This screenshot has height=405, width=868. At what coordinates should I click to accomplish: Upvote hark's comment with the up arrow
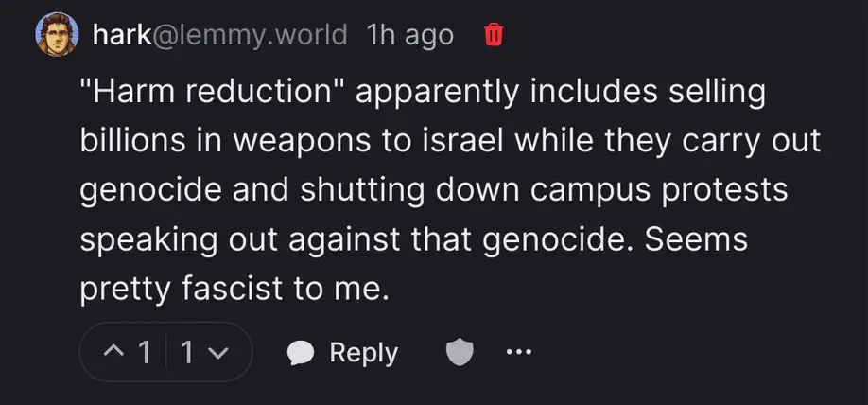[x=116, y=353]
